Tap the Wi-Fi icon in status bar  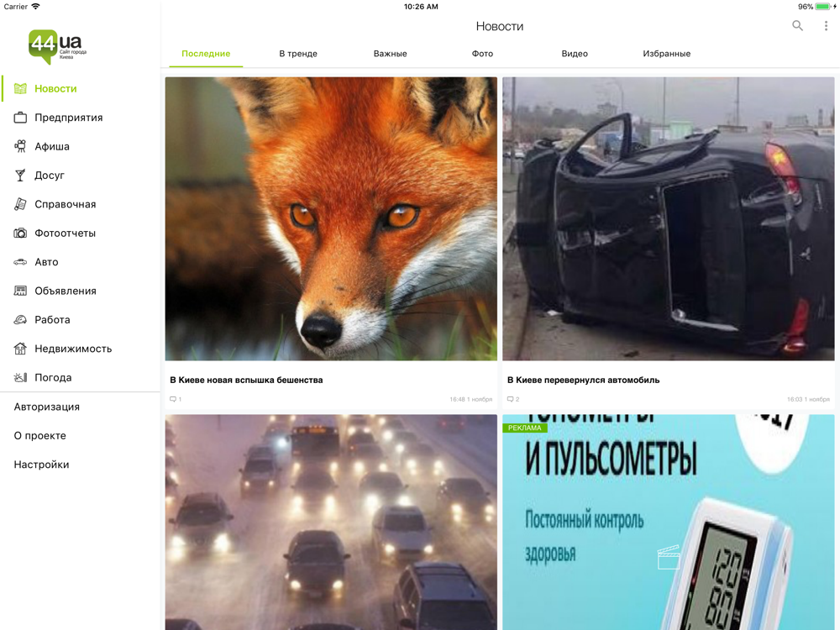pos(35,7)
